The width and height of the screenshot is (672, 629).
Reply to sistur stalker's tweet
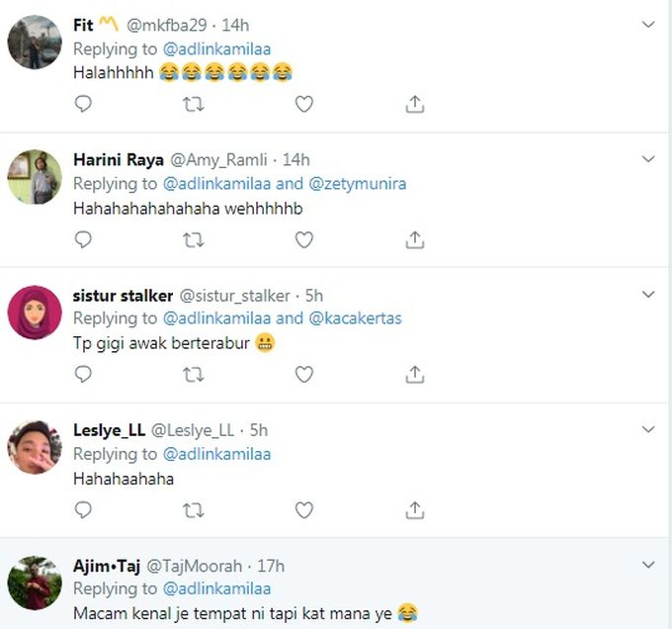point(84,374)
